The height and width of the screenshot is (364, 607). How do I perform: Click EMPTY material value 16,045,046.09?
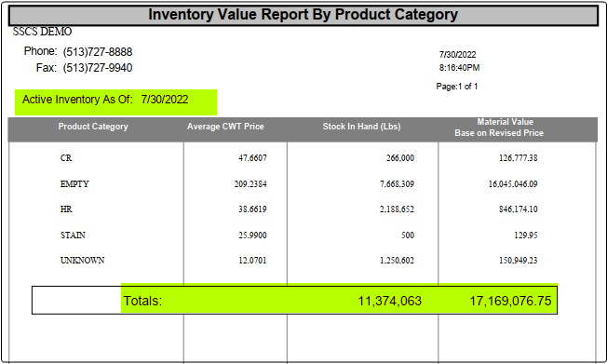click(513, 184)
